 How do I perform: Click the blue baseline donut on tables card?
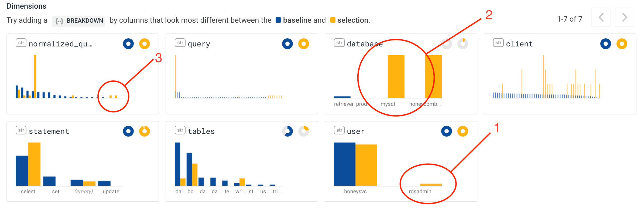[x=287, y=131]
